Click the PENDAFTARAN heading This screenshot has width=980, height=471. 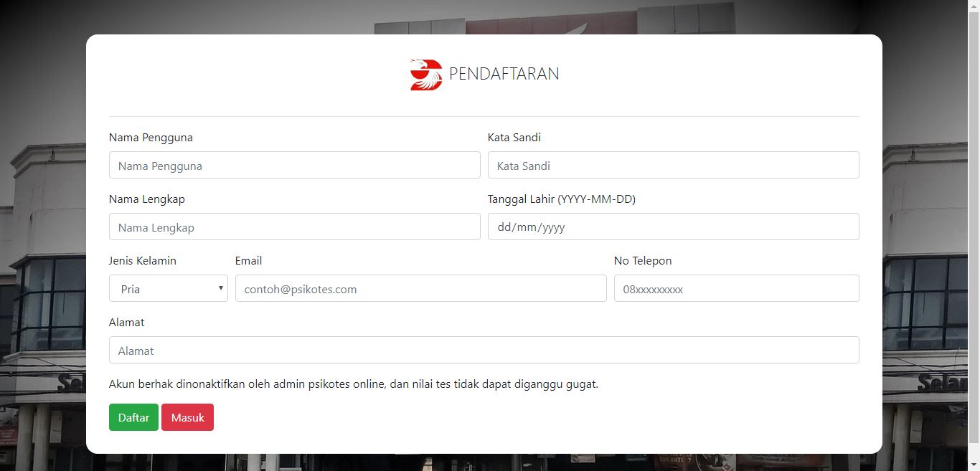tap(504, 74)
